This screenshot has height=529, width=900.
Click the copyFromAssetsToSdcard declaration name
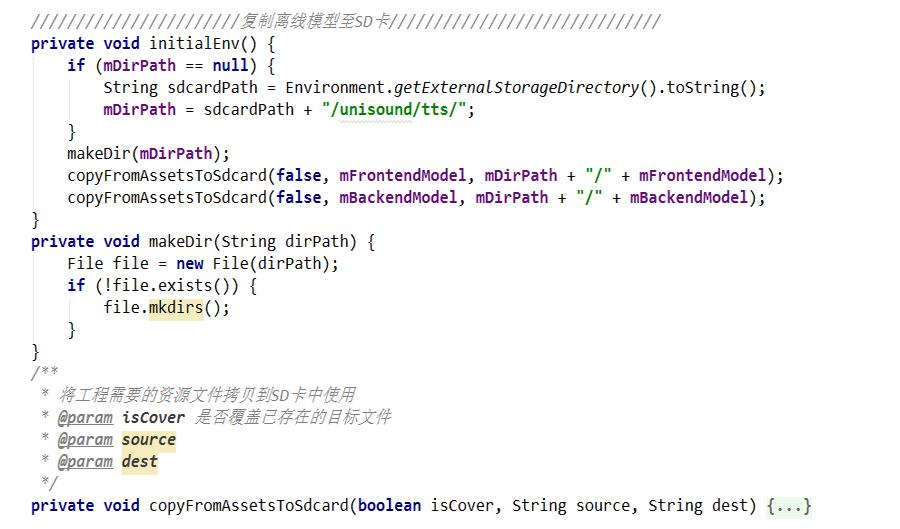click(x=249, y=506)
